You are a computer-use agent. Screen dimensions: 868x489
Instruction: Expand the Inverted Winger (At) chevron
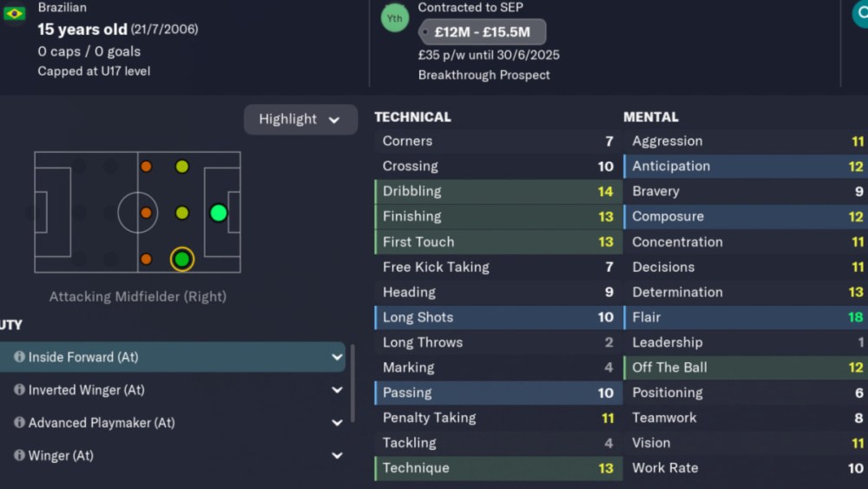[337, 390]
